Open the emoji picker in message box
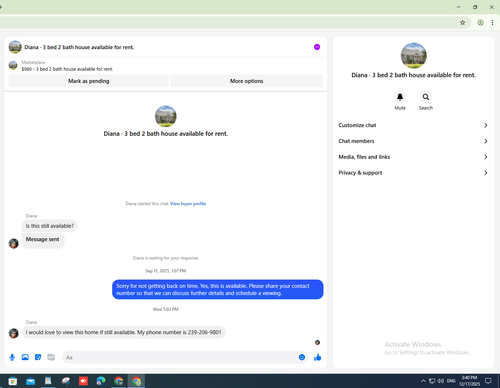500x388 pixels. (302, 357)
